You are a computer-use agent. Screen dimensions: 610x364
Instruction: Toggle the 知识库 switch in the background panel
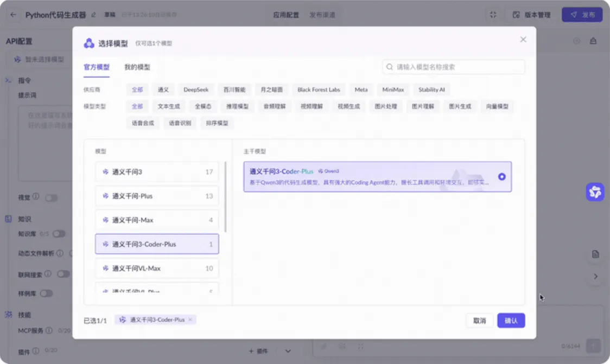point(59,234)
